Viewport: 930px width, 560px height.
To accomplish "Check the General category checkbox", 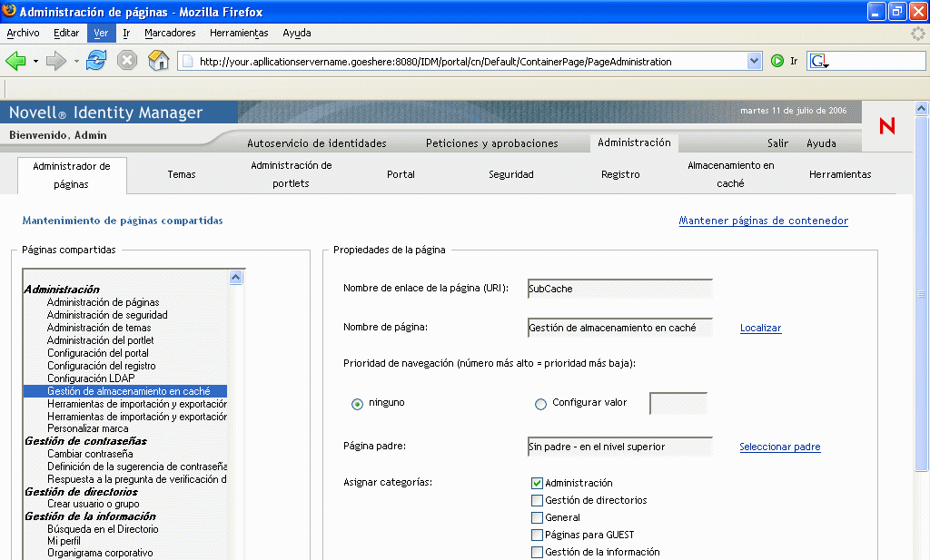I will pos(537,517).
